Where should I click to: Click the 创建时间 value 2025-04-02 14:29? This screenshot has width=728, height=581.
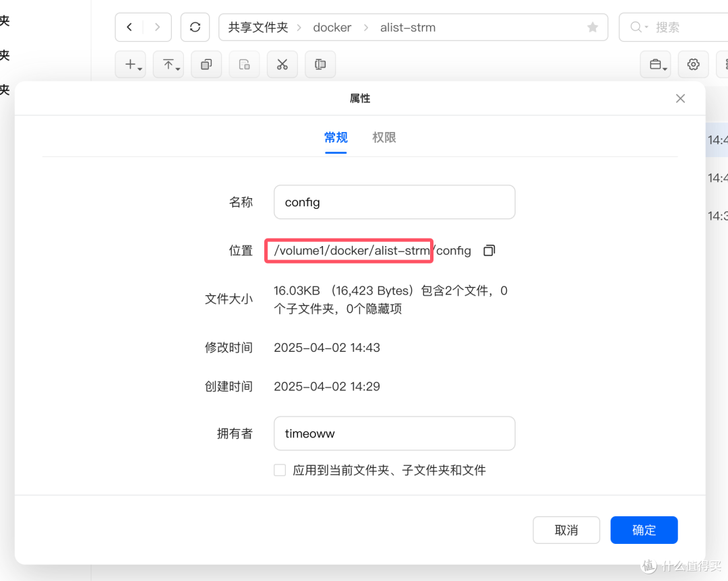coord(327,386)
